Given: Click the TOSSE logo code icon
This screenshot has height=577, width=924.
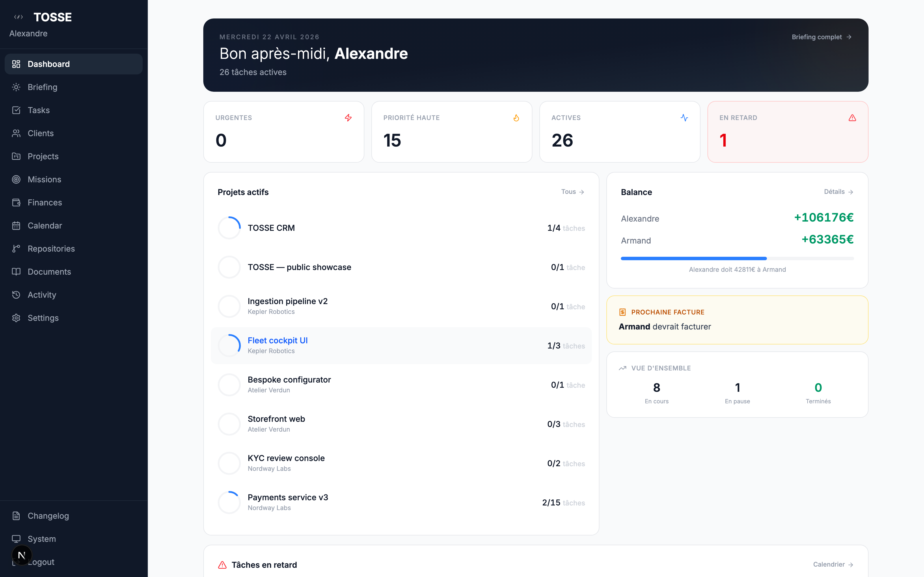Looking at the screenshot, I should 18,17.
